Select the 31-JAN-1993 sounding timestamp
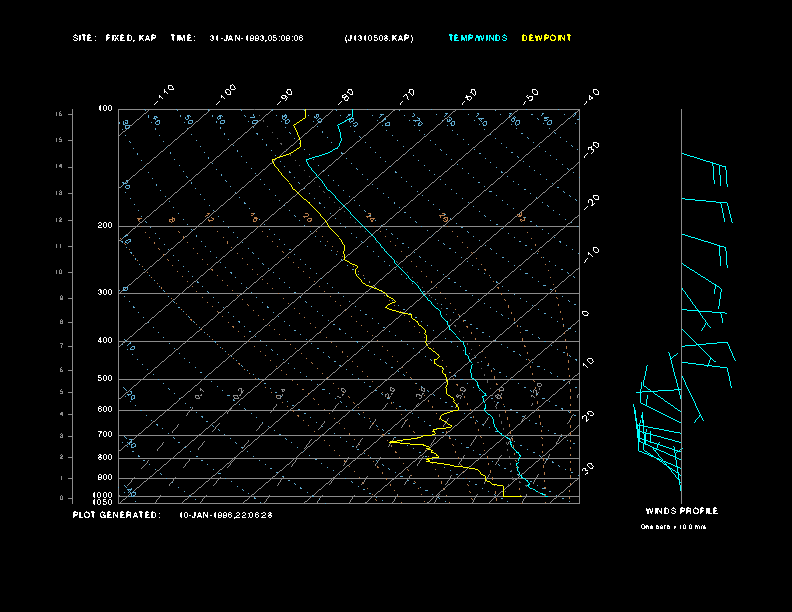 tap(256, 38)
